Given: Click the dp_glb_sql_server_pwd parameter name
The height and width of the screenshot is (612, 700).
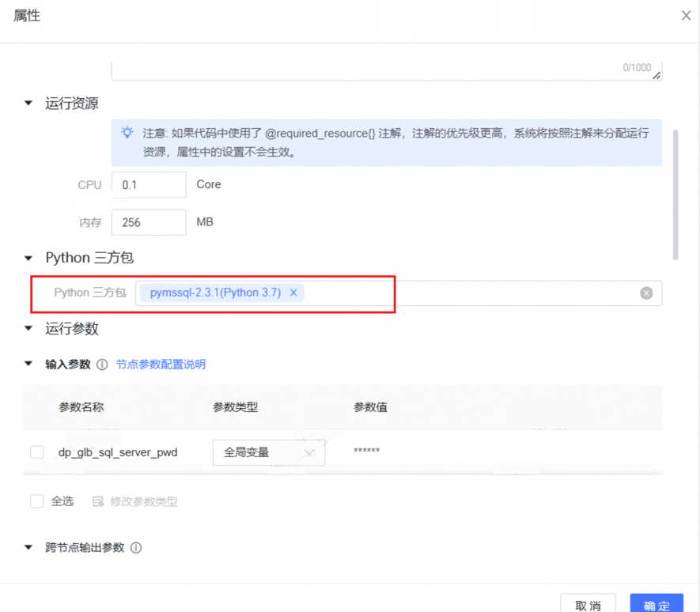Looking at the screenshot, I should point(118,452).
